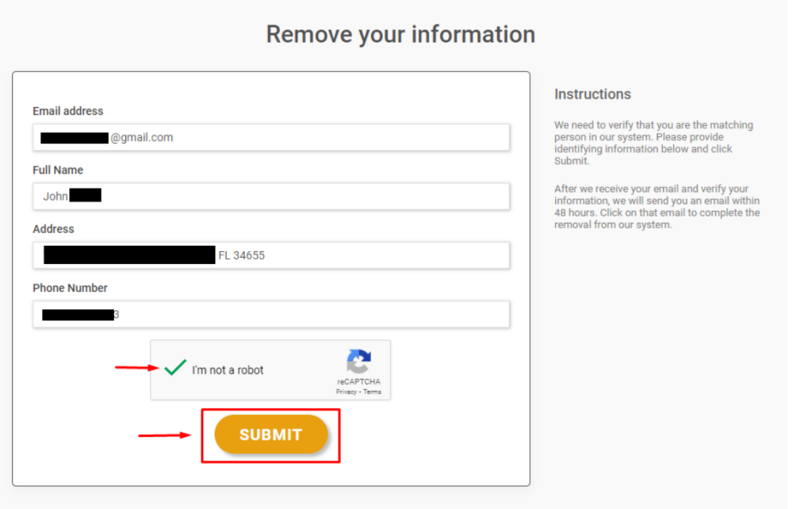The height and width of the screenshot is (509, 812).
Task: Click the red arrow pointing at SUBMIT
Action: [164, 434]
